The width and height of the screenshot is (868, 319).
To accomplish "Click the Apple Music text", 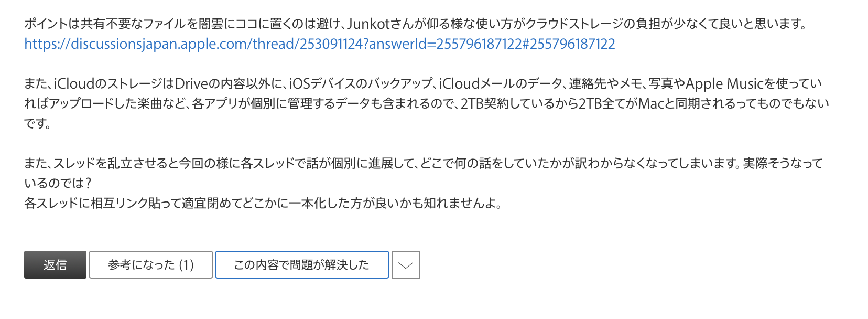I will click(724, 84).
